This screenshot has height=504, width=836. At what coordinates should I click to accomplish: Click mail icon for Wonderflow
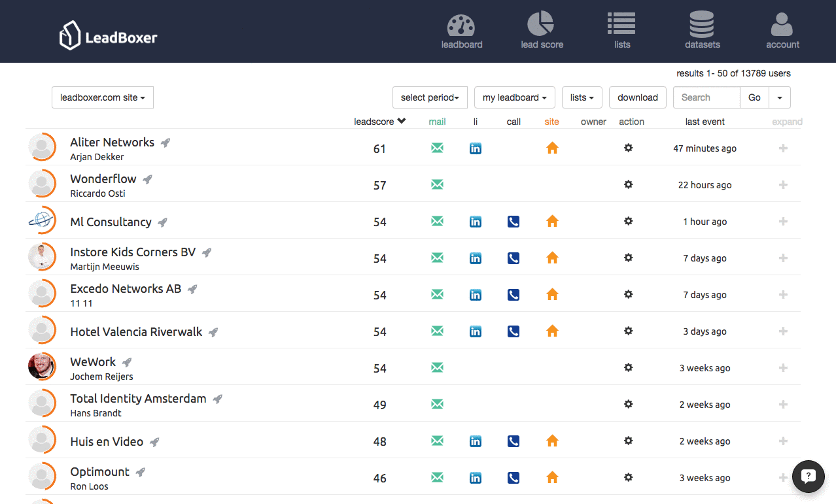coord(438,185)
